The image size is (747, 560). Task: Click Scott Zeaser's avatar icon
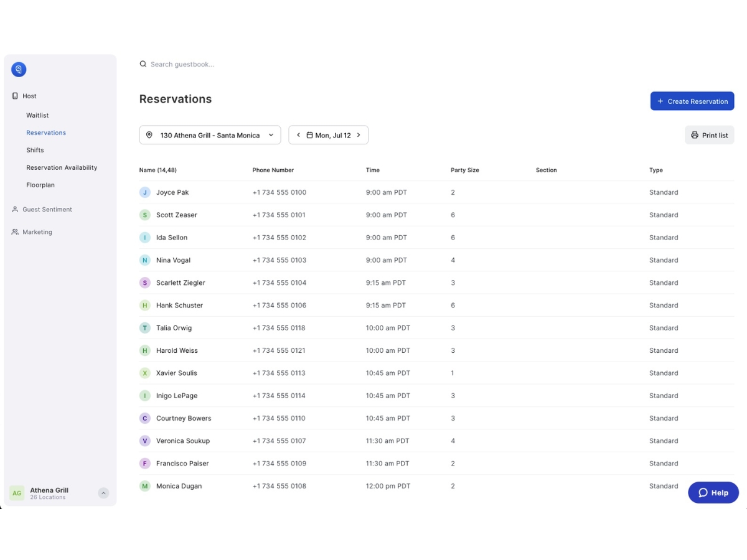[145, 215]
